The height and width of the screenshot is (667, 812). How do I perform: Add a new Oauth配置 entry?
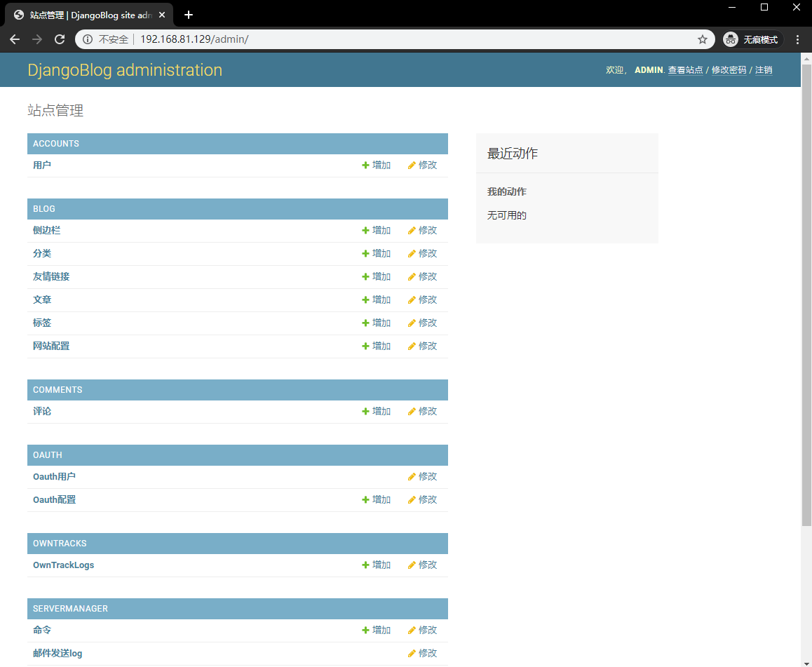(376, 500)
